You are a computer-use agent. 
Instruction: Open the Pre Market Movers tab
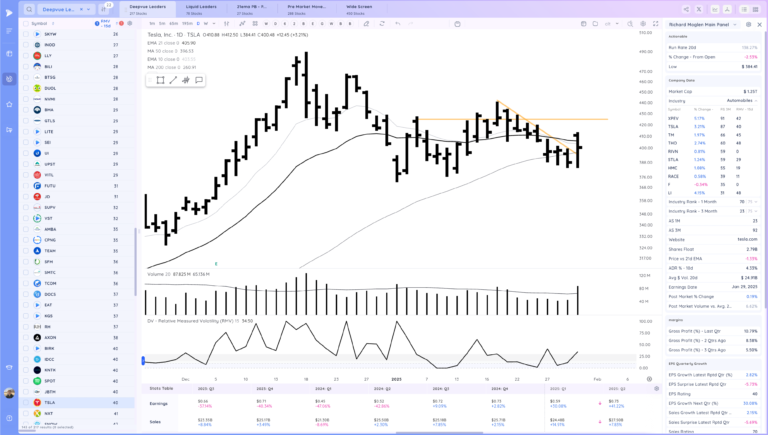[x=305, y=8]
